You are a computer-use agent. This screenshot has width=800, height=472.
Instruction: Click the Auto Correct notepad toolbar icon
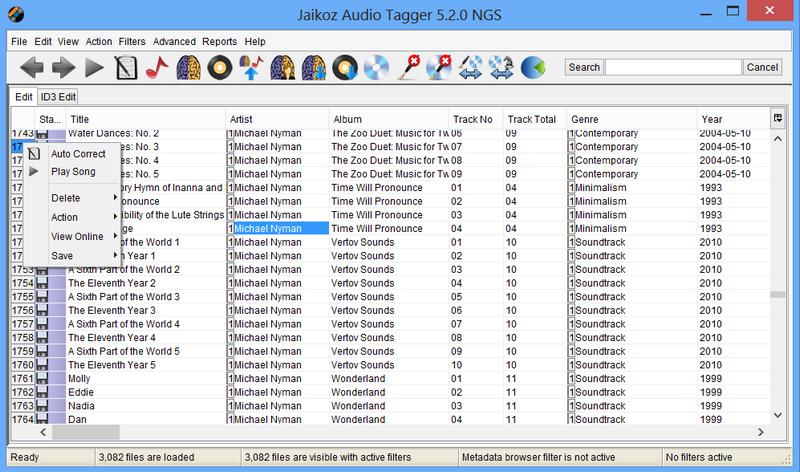coord(126,67)
